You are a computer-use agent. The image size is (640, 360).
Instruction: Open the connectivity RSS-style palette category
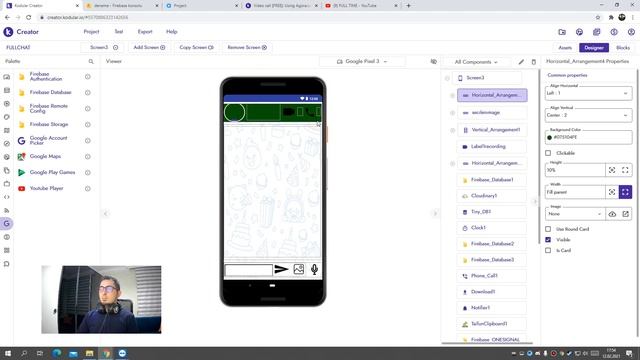7,210
